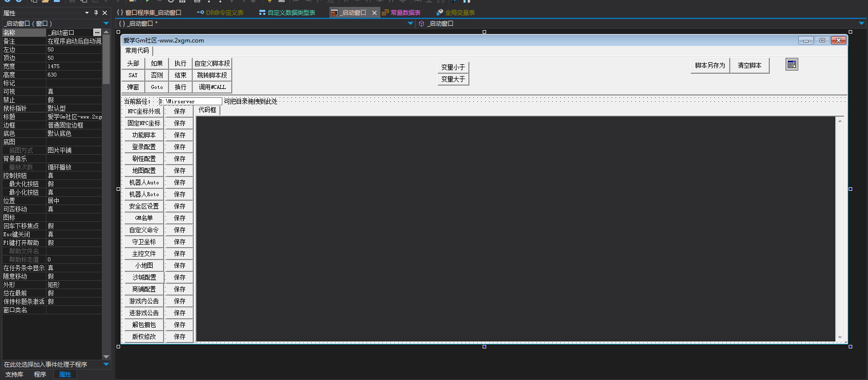Switch to the 支持库 bottom tab
Viewport: 868px width, 380px height.
[14, 375]
